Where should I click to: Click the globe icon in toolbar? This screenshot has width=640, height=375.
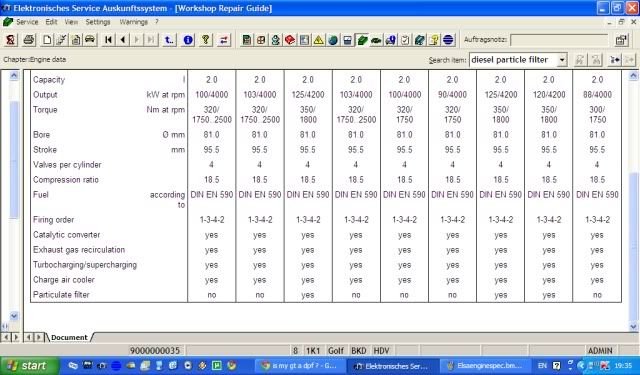pyautogui.click(x=333, y=40)
